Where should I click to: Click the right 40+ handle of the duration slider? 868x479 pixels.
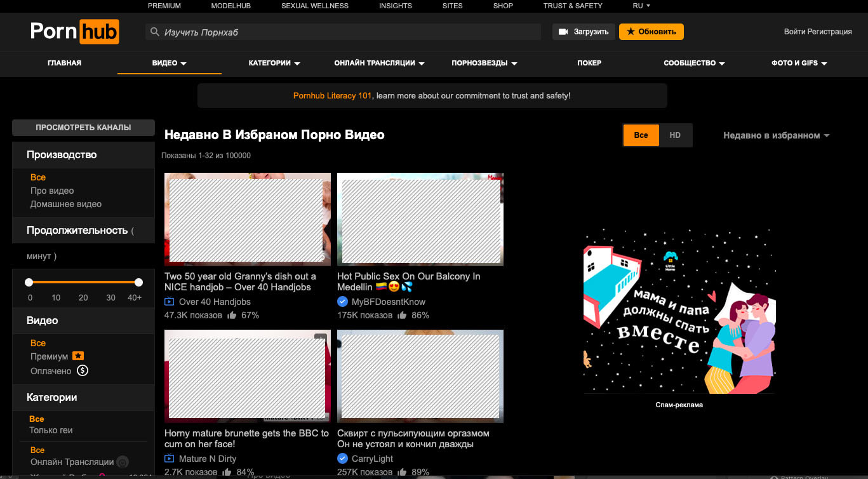(138, 282)
